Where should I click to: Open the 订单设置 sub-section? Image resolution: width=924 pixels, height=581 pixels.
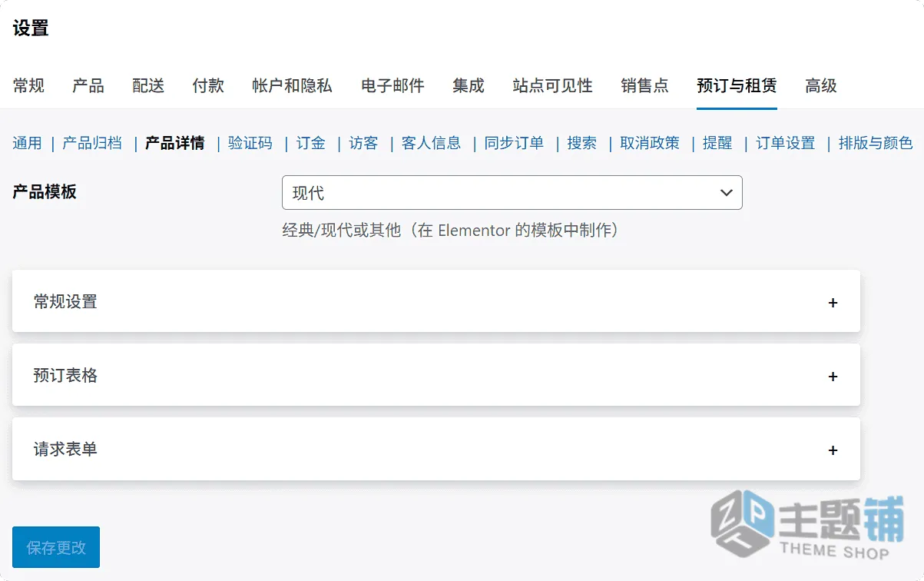[786, 143]
